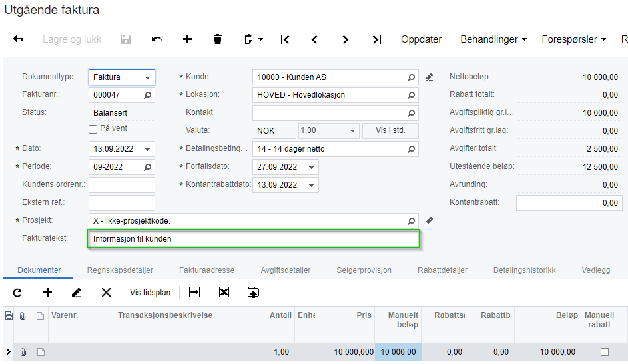Image resolution: width=628 pixels, height=364 pixels.
Task: Open the Behandlinger menu
Action: pyautogui.click(x=493, y=39)
